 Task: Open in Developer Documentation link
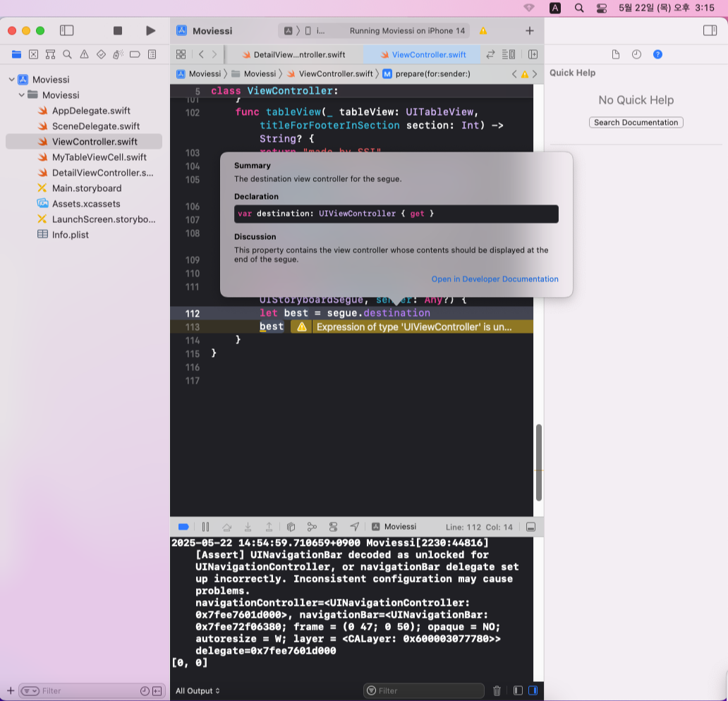[495, 279]
